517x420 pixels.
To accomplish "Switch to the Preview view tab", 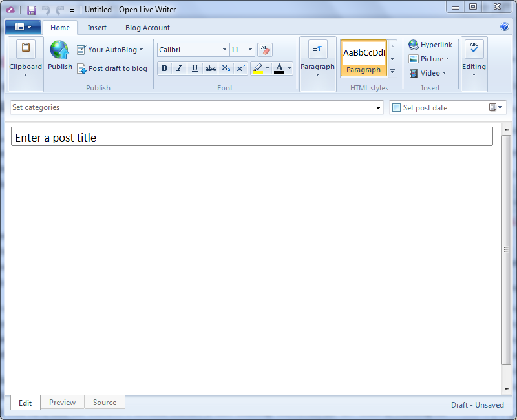I will tap(62, 402).
